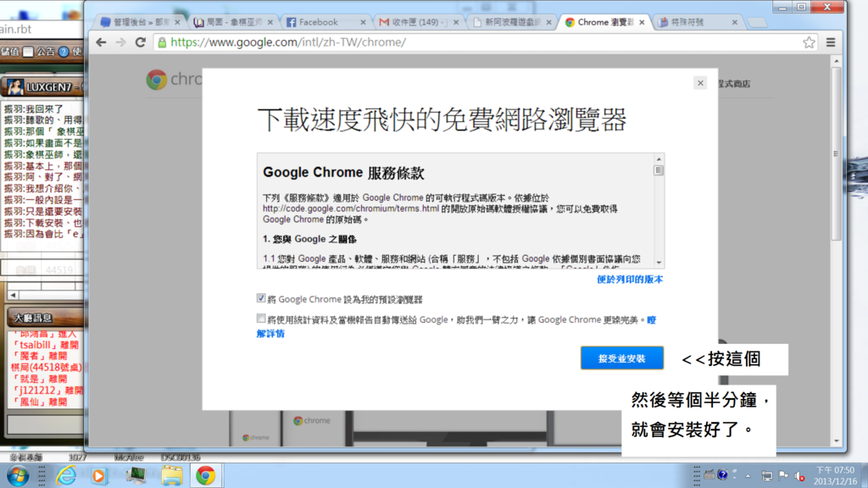
Task: Open File Explorer folder on the taskbar
Action: point(171,475)
